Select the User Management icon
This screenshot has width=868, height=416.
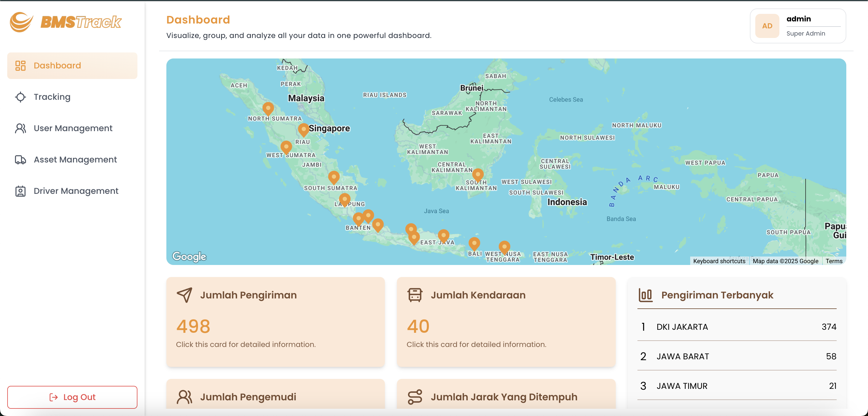(x=20, y=128)
